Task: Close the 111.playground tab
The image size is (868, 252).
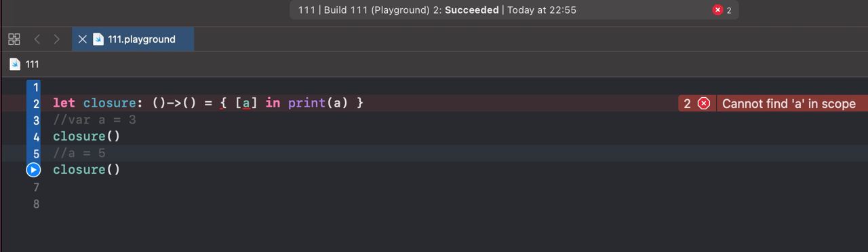Action: point(82,39)
